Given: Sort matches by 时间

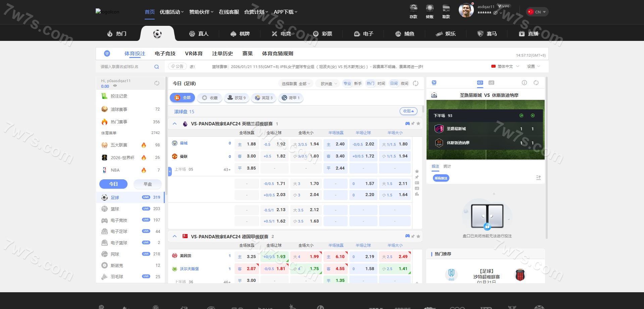Looking at the screenshot, I should [381, 83].
